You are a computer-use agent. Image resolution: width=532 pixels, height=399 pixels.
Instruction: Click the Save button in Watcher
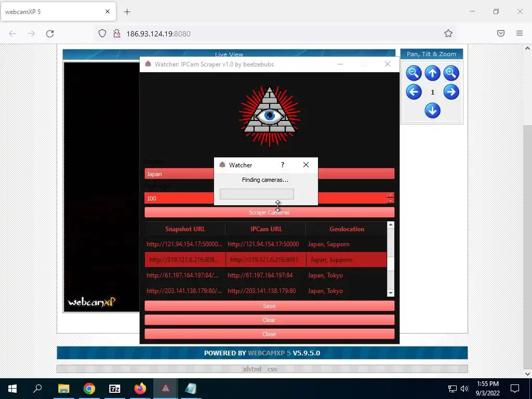click(270, 306)
